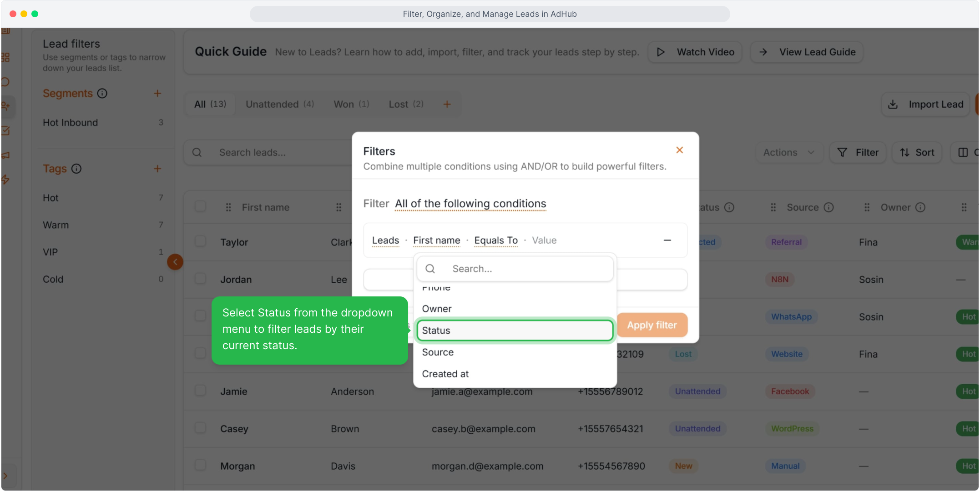Viewport: 980px width, 491px height.
Task: Click the drag handle beside First name column
Action: pos(228,207)
